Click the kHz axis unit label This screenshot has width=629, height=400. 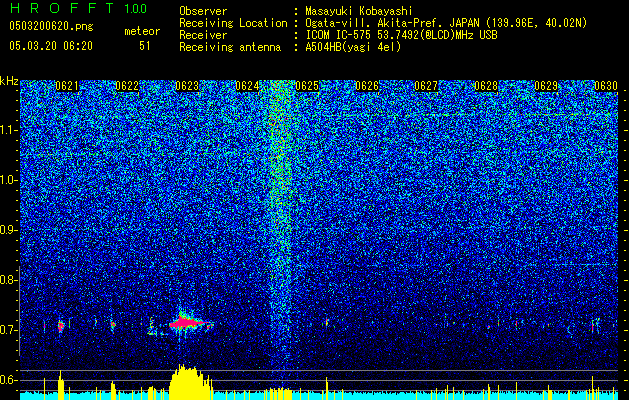(9, 81)
